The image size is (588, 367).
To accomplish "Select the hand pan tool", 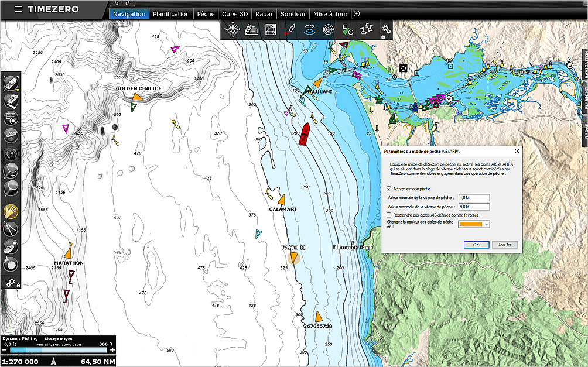I will tap(11, 212).
